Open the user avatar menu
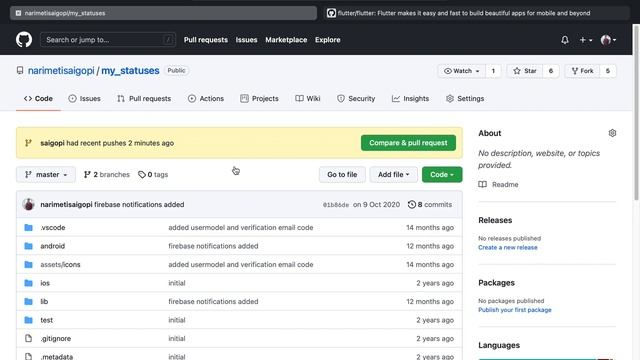The height and width of the screenshot is (360, 640). pyautogui.click(x=608, y=40)
